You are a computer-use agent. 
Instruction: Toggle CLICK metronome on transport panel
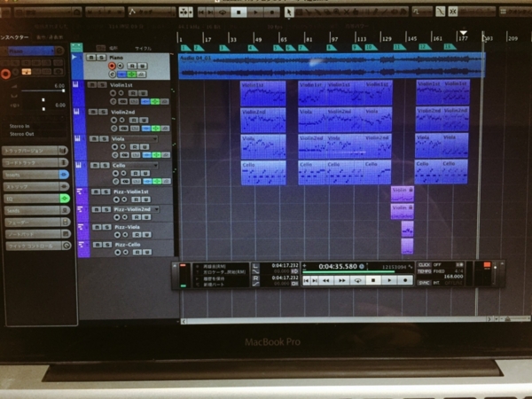click(x=424, y=264)
